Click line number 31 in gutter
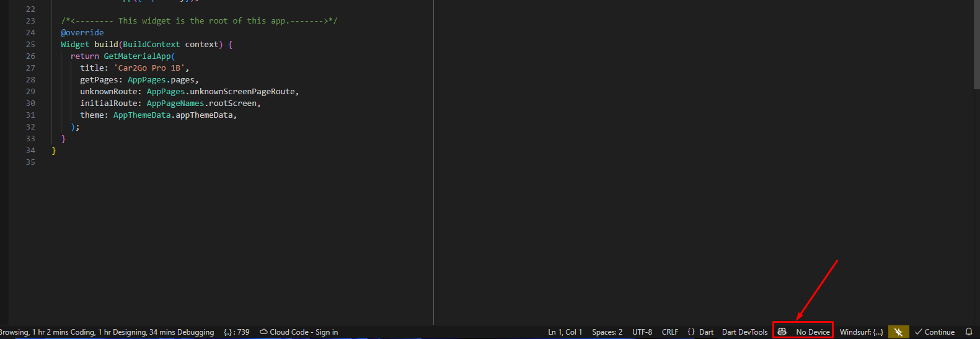This screenshot has width=980, height=339. pos(30,115)
